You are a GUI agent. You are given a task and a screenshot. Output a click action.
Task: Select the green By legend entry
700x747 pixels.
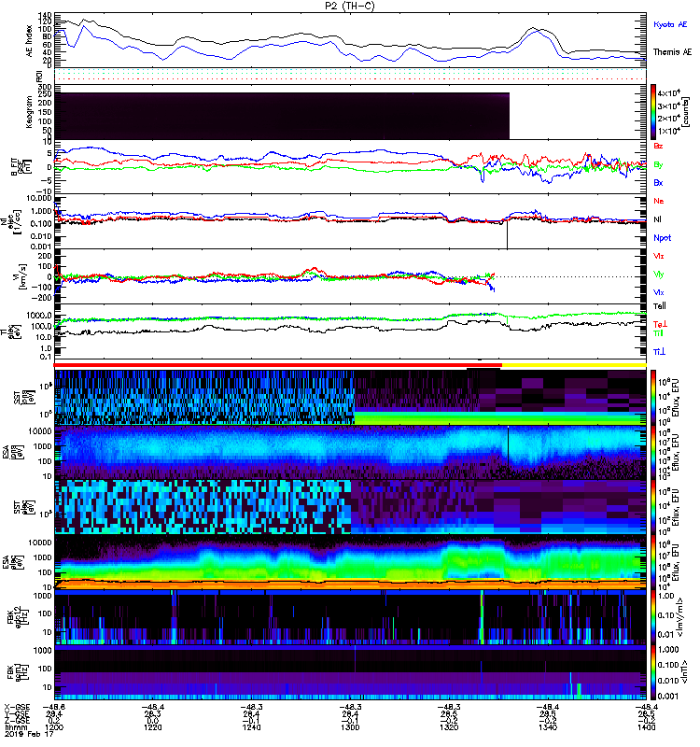pyautogui.click(x=659, y=165)
